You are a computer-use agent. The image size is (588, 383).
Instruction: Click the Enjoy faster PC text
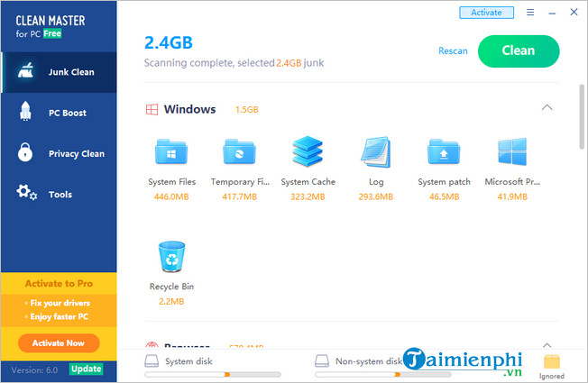pyautogui.click(x=60, y=316)
